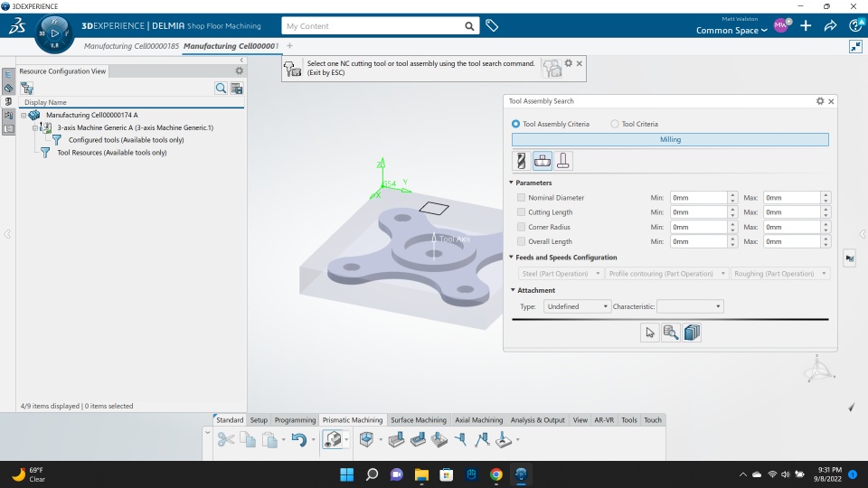Open Google Chrome from taskbar
Image resolution: width=868 pixels, height=488 pixels.
(x=496, y=474)
